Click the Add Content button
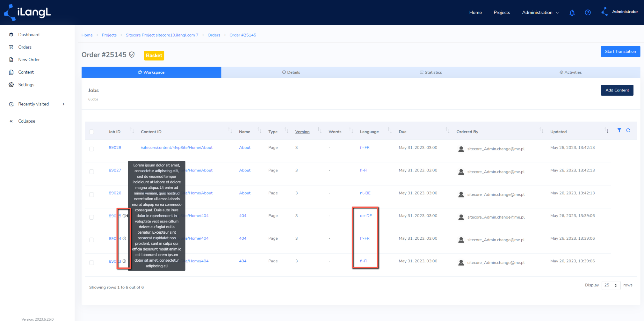Screen dimensions: 644x321 point(617,90)
